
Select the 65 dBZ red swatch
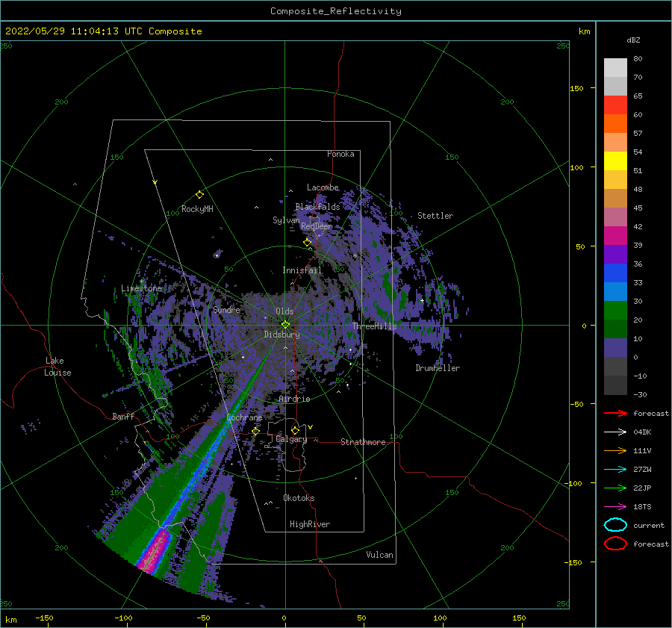[x=615, y=105]
